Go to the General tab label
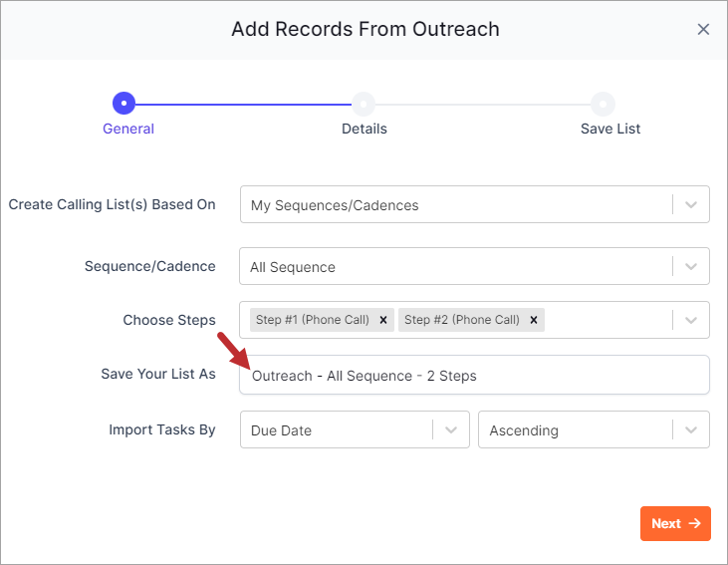Viewport: 728px width, 565px height. 128,129
